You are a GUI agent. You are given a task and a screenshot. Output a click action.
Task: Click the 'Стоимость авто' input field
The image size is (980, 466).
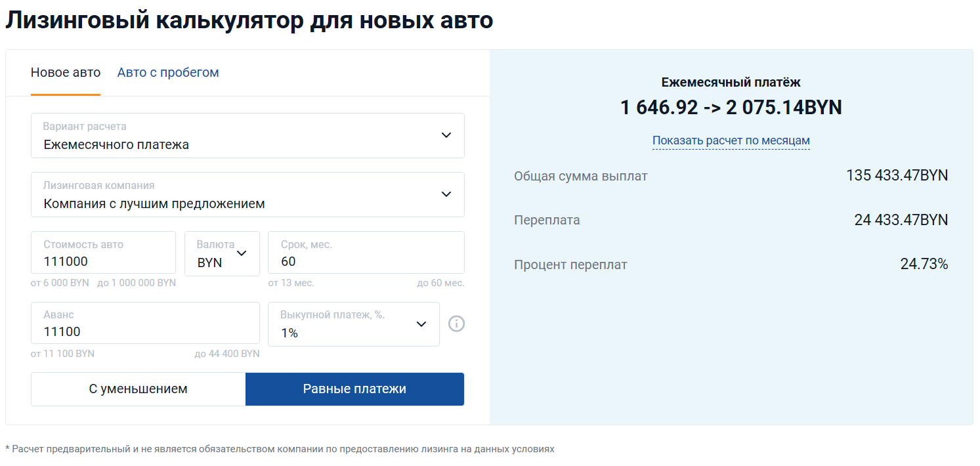(103, 261)
